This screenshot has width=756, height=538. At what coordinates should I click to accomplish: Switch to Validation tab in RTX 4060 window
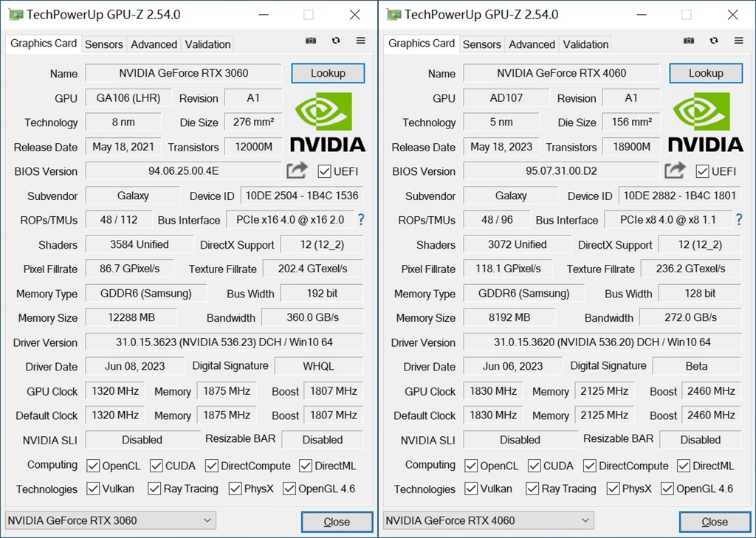click(x=585, y=44)
